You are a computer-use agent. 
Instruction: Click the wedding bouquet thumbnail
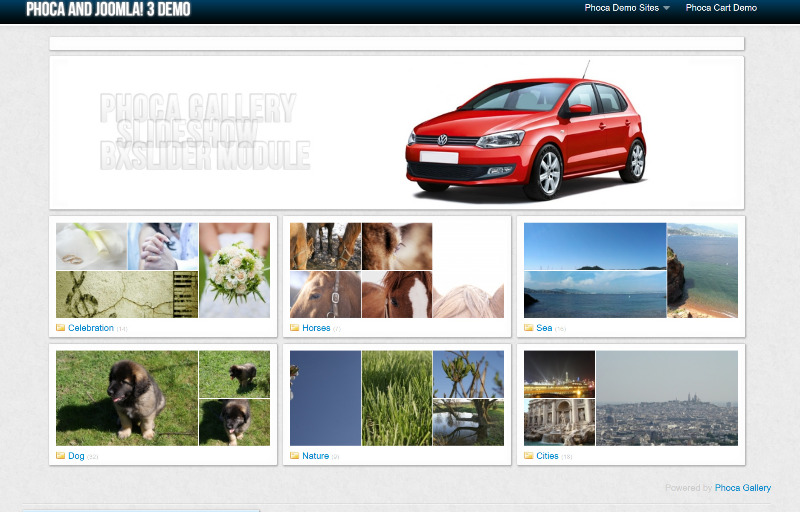pos(234,270)
